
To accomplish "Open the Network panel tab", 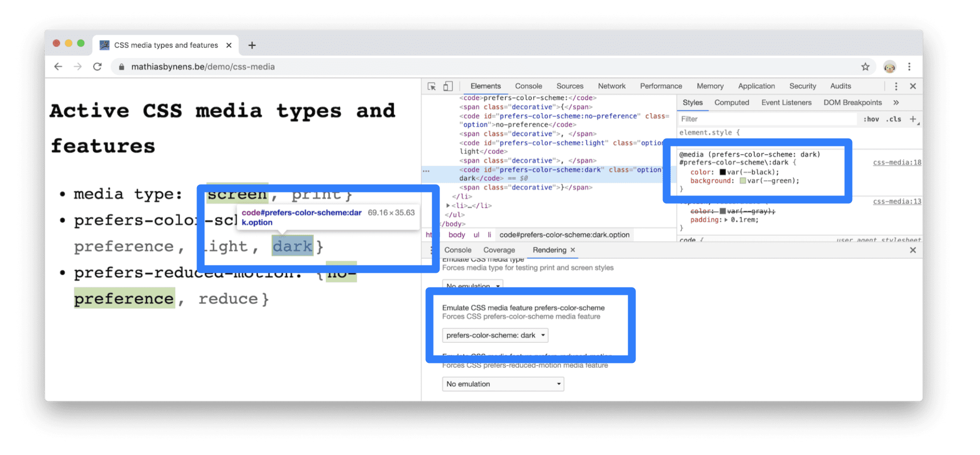I will coord(612,86).
